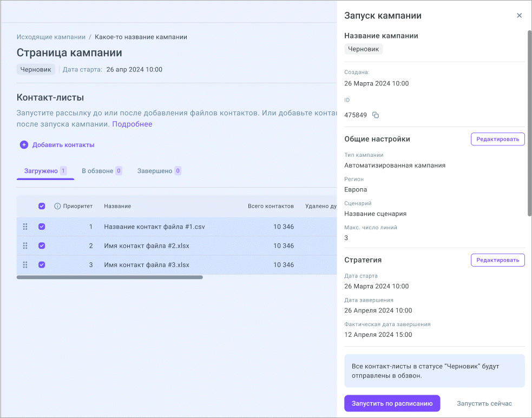Copy the campaign ID 475849

point(376,115)
